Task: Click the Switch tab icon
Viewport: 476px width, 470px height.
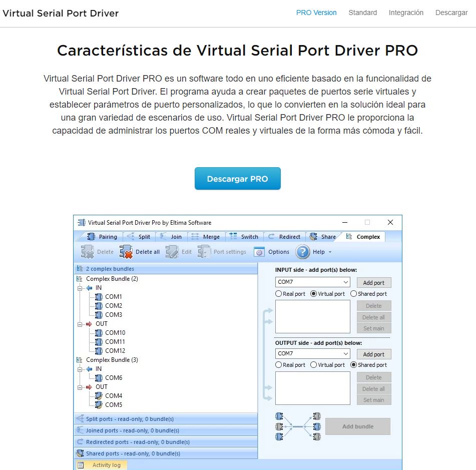Action: (233, 236)
